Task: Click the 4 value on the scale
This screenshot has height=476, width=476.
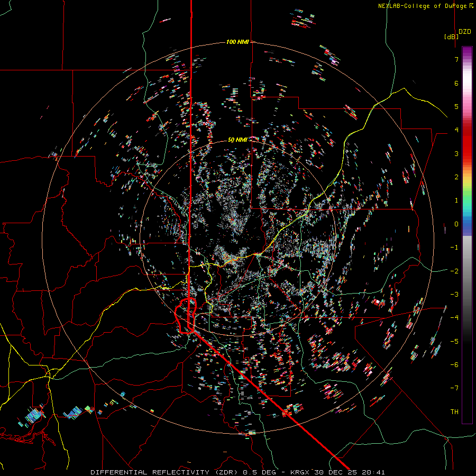Action: [x=456, y=130]
